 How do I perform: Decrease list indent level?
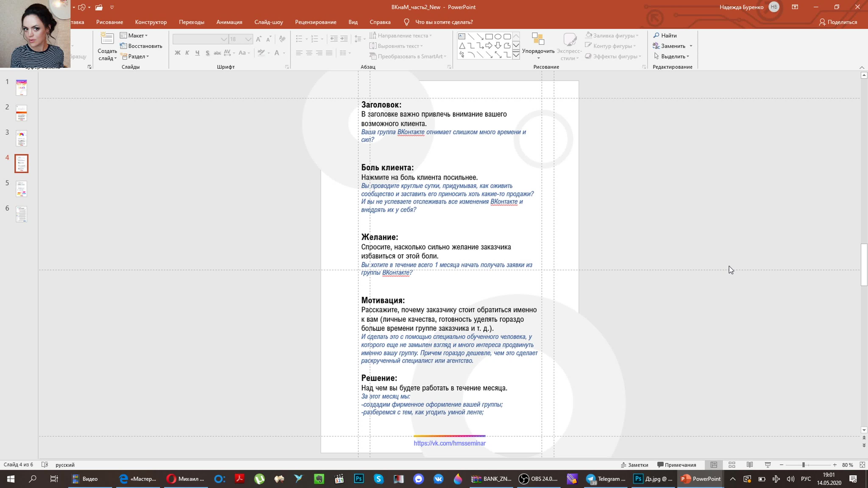pos(334,39)
